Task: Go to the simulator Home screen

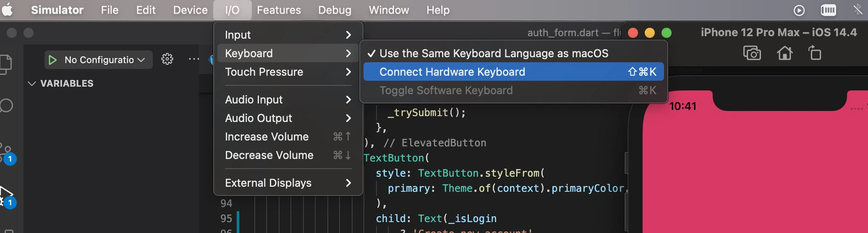Action: tap(784, 53)
